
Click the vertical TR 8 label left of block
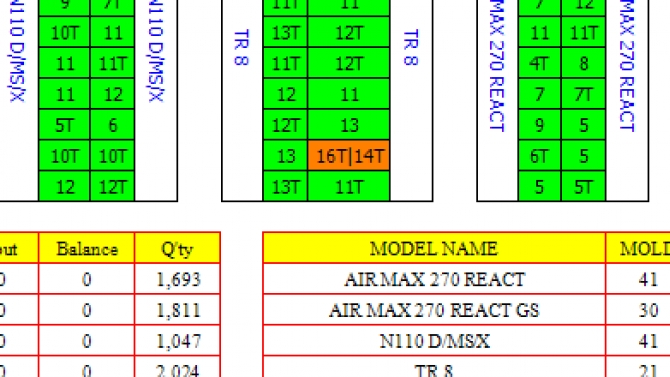(x=241, y=47)
